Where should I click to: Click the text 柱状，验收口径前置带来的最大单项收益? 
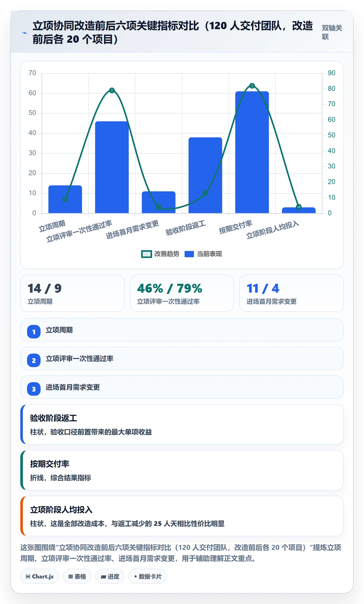pyautogui.click(x=91, y=432)
